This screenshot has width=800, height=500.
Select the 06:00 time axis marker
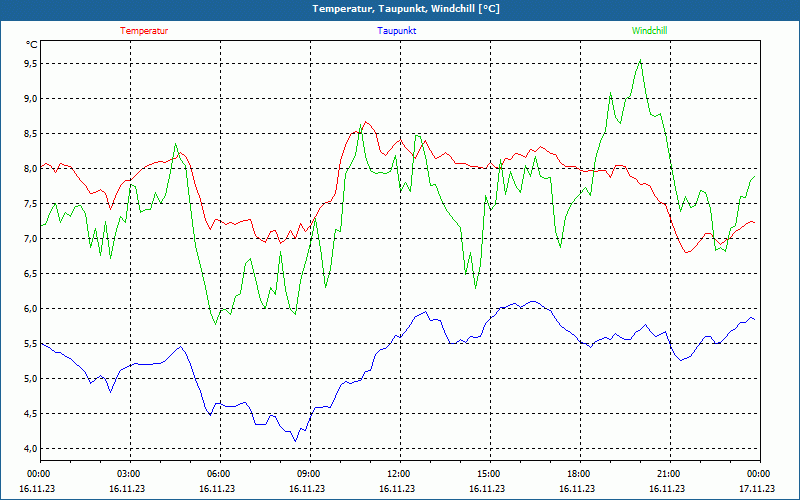click(219, 474)
